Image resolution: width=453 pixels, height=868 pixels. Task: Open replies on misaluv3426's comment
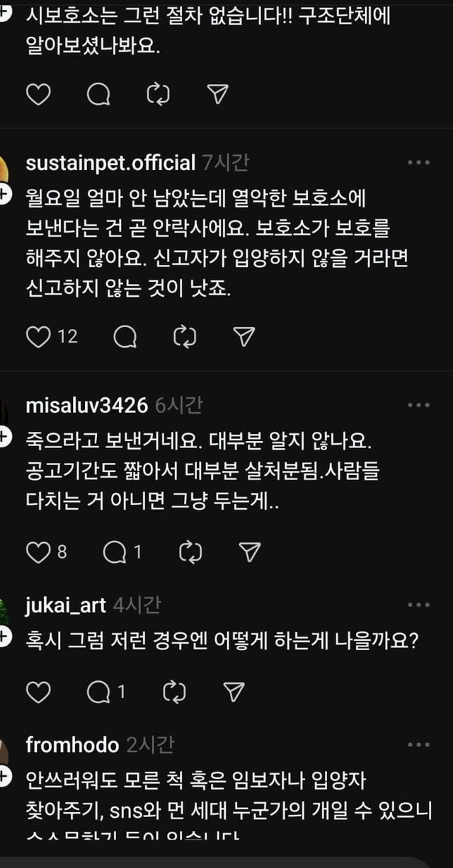point(115,552)
